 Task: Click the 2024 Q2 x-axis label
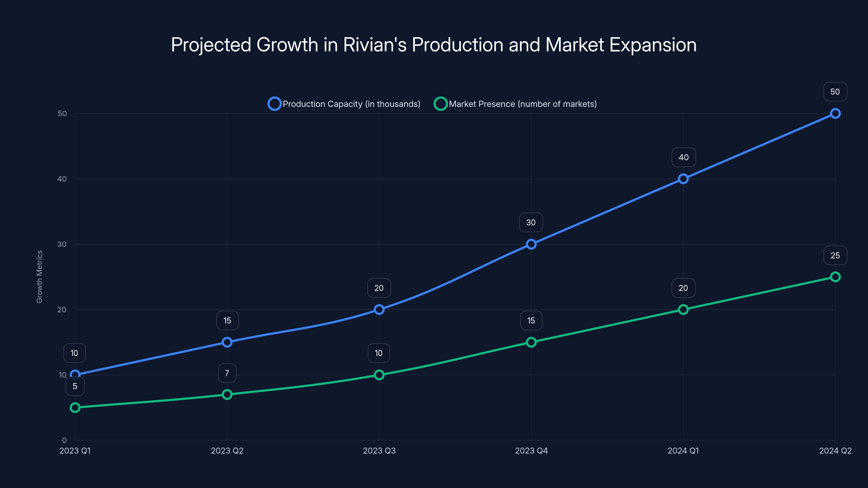click(x=835, y=451)
